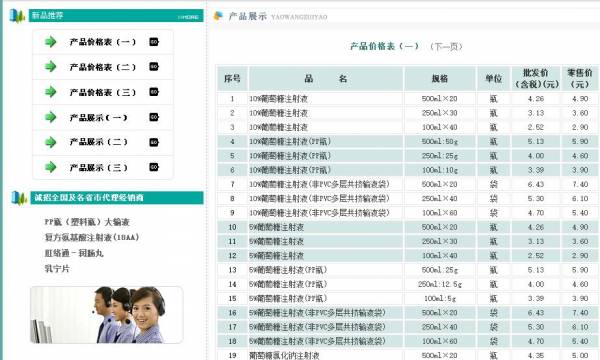The image size is (600, 360).
Task: Open 产品价格表（一） sidebar menu item
Action: (x=103, y=42)
